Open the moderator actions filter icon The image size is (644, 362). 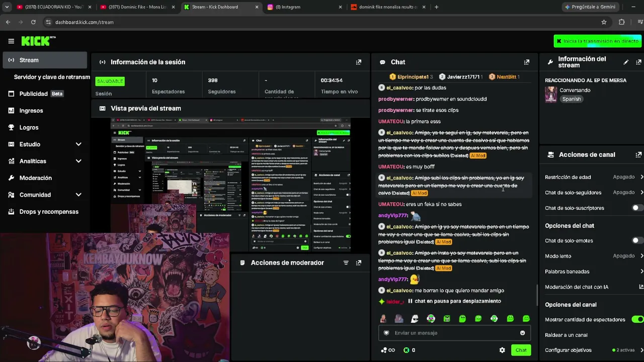tap(346, 262)
